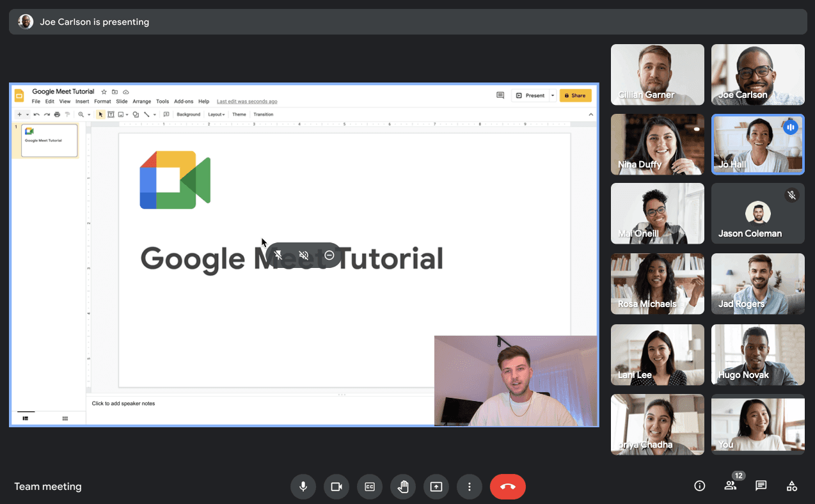Open the meeting details info icon
815x504 pixels.
click(700, 486)
